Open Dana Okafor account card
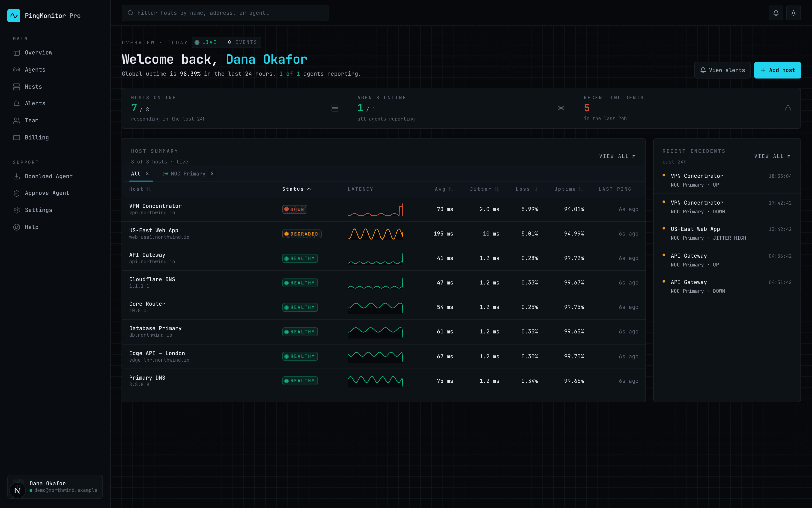 55,487
